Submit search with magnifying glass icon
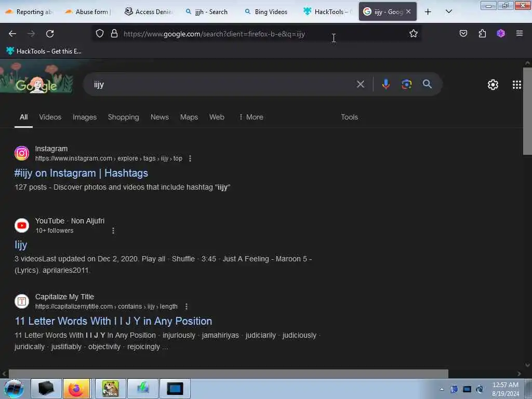This screenshot has width=532, height=399. click(427, 84)
